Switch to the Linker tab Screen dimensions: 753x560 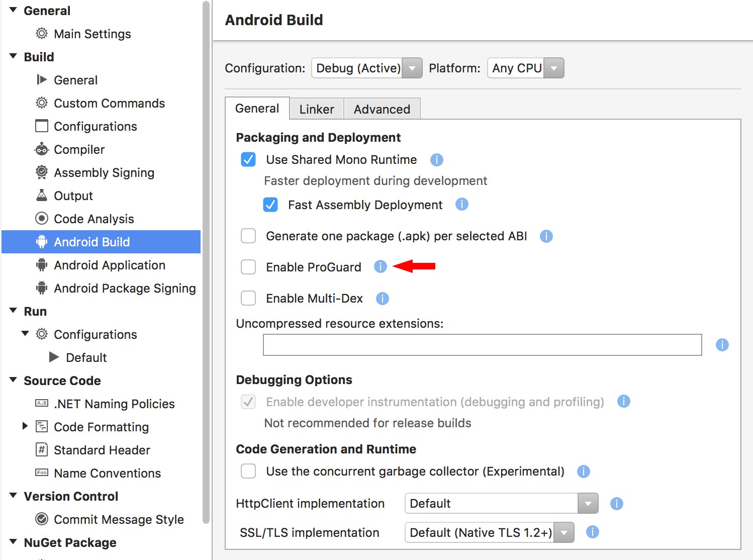pos(317,109)
